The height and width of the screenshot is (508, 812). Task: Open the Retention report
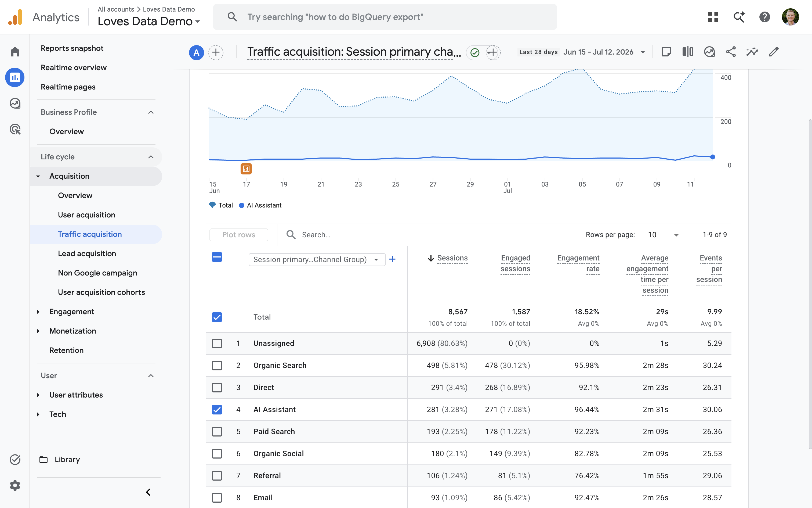pos(66,350)
